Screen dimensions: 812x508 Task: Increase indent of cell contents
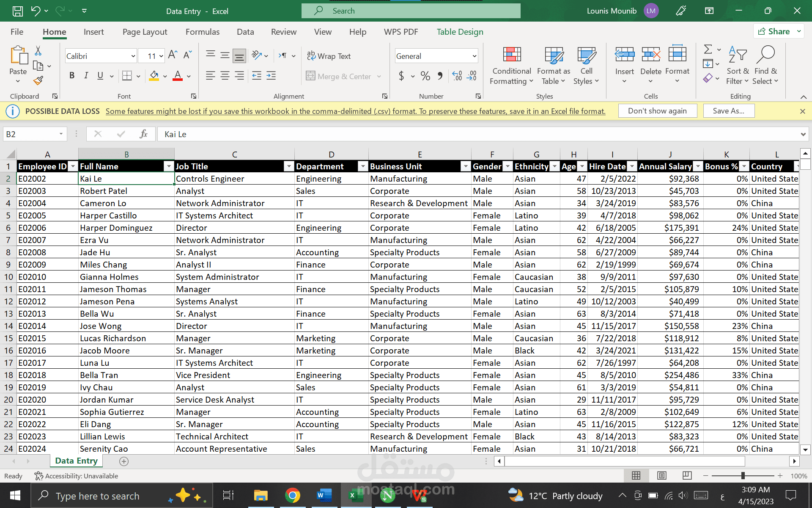click(271, 76)
